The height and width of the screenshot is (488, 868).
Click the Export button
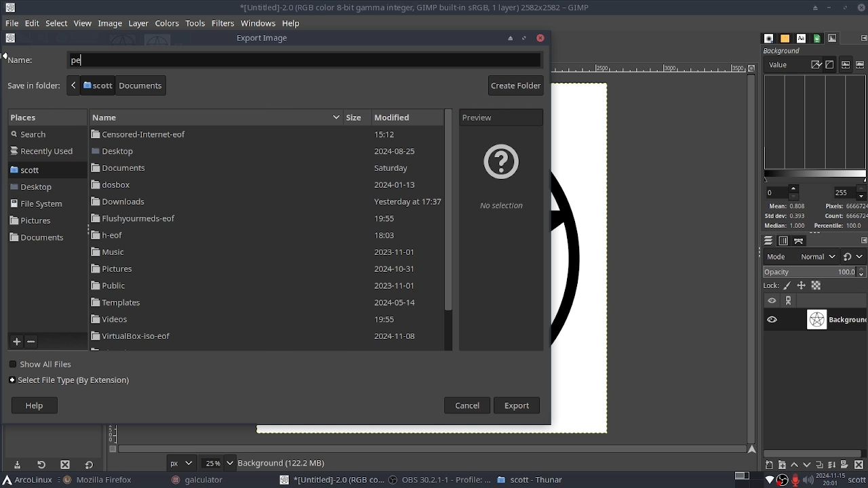click(x=516, y=405)
